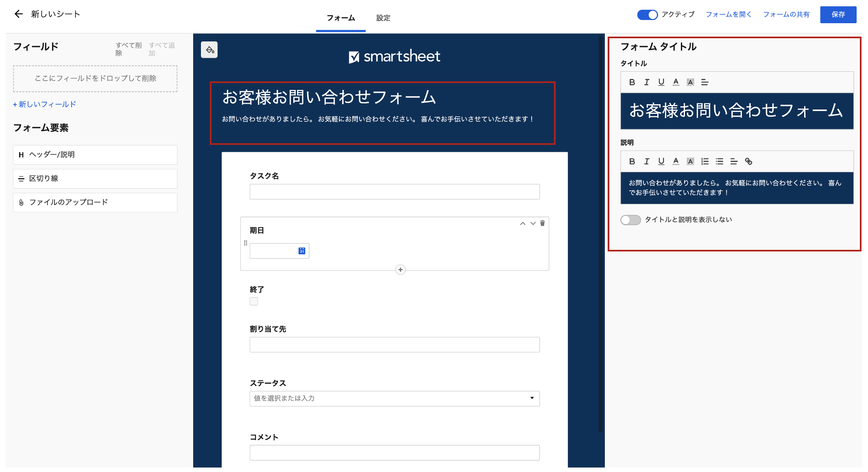868x472 pixels.
Task: Open the form theme paint bucket icon
Action: click(209, 50)
